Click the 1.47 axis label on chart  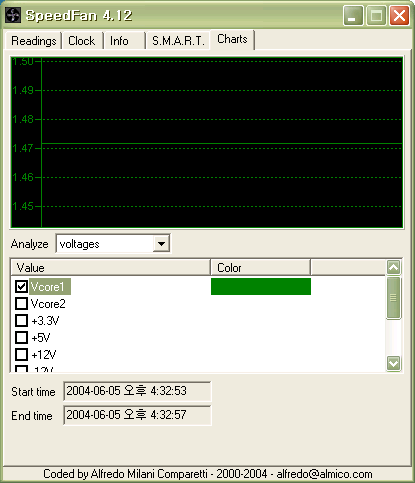coord(23,148)
